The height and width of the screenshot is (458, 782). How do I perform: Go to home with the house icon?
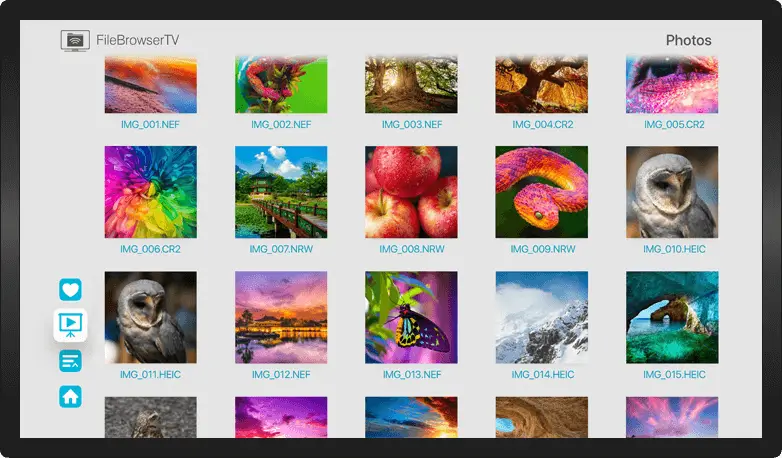point(70,397)
